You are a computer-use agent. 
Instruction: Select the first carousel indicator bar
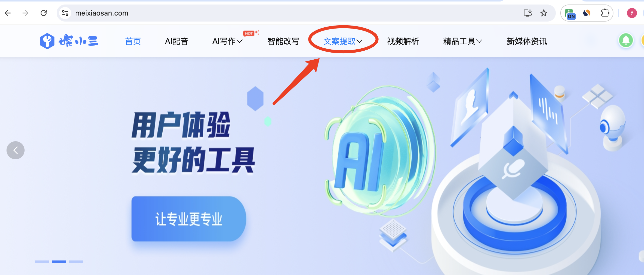coord(42,262)
